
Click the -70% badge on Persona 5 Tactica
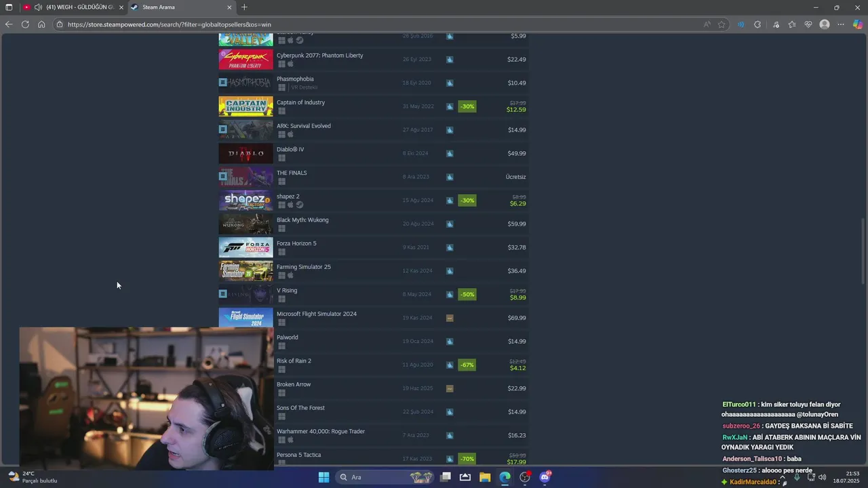(467, 459)
